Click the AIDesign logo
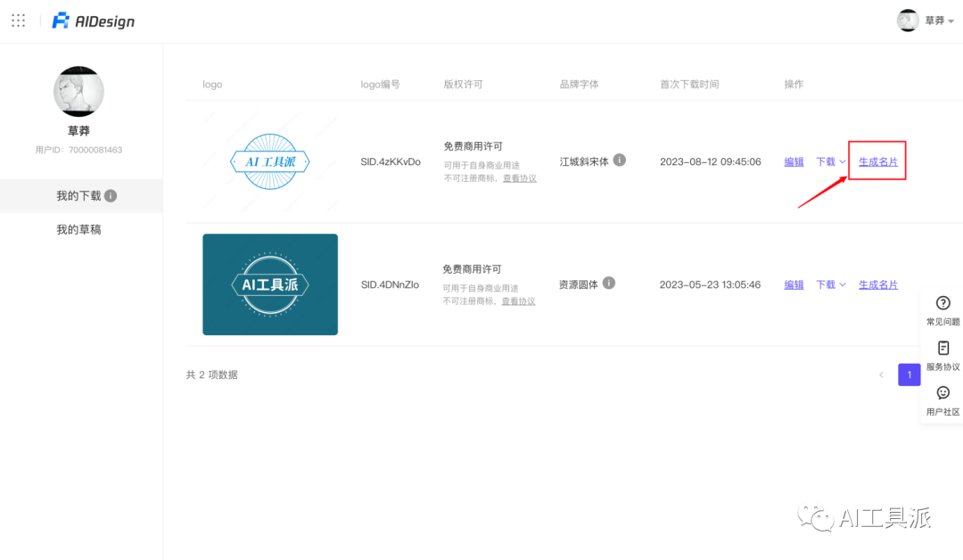Screen dimensions: 963x560 [94, 21]
